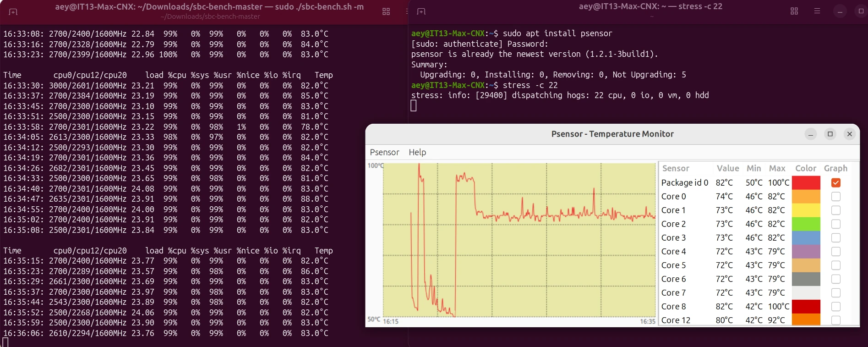
Task: Change Core 7 white color swatch
Action: point(806,292)
